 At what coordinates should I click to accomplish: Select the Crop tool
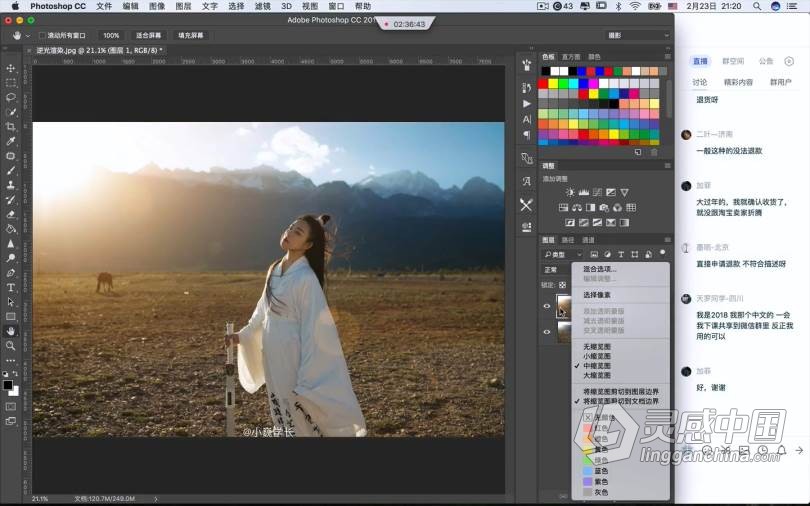(10, 126)
